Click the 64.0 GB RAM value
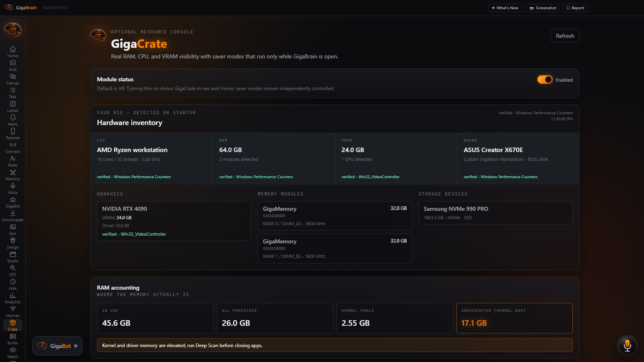644x362 pixels. coord(230,150)
